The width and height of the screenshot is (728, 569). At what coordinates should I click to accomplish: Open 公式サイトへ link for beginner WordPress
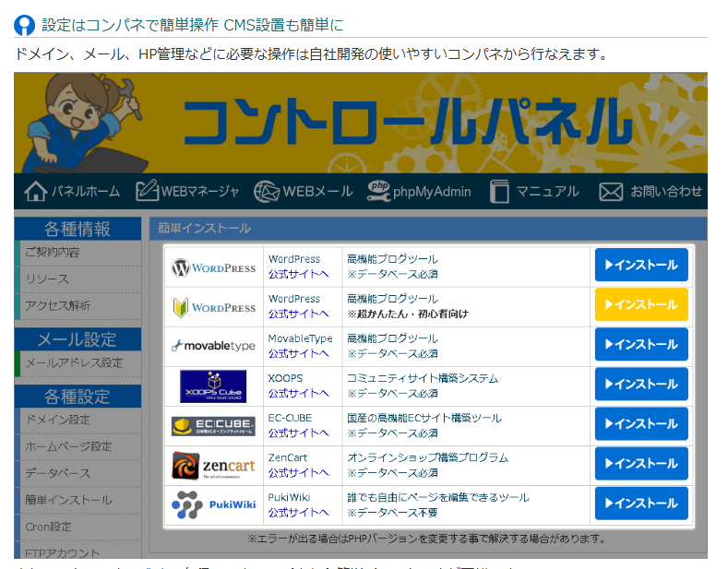coord(298,314)
